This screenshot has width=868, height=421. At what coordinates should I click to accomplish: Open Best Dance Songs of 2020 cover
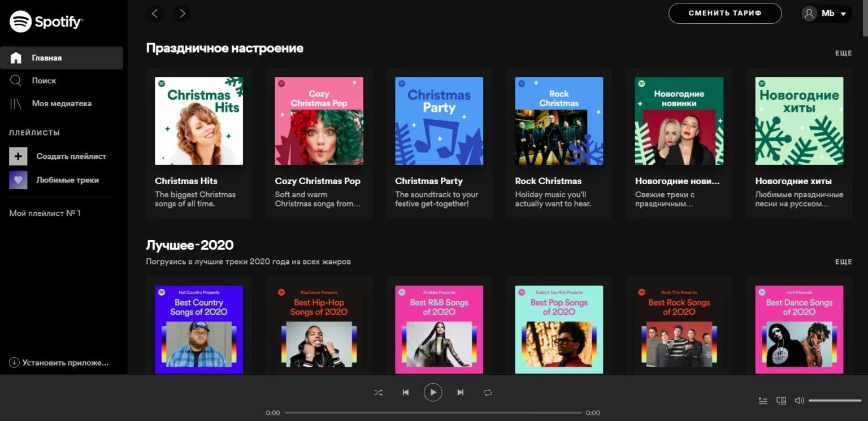(x=799, y=329)
